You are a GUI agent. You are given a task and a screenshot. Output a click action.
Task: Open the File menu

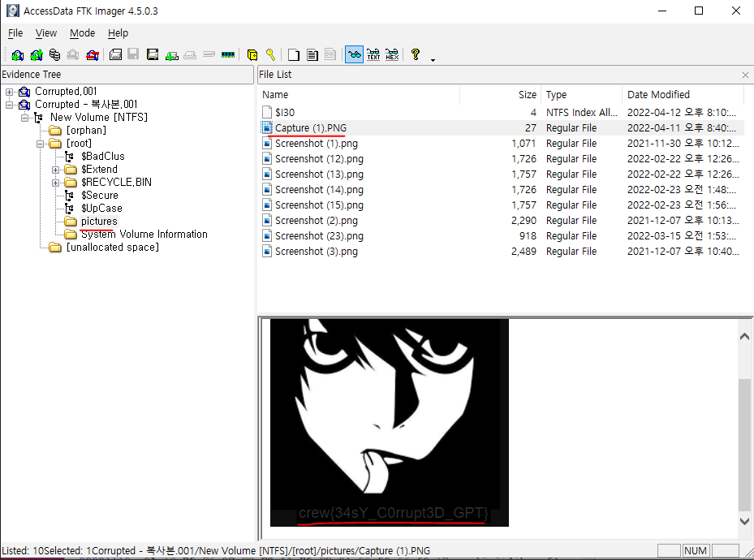click(15, 33)
